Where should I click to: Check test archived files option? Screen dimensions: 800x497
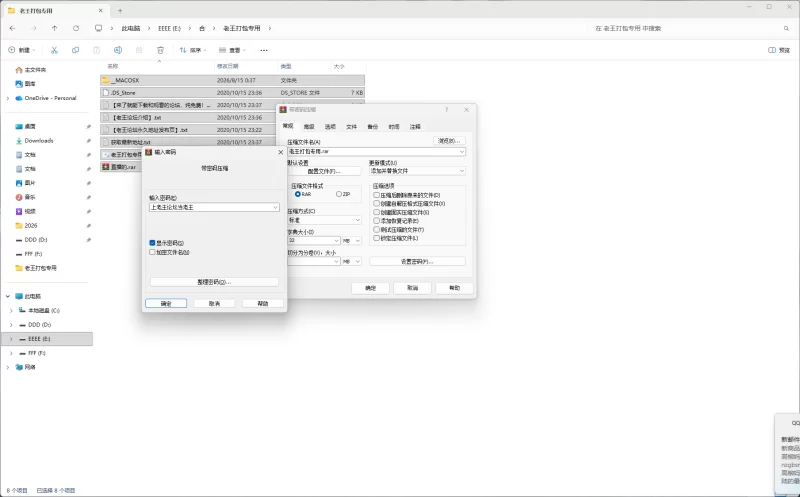tap(377, 230)
